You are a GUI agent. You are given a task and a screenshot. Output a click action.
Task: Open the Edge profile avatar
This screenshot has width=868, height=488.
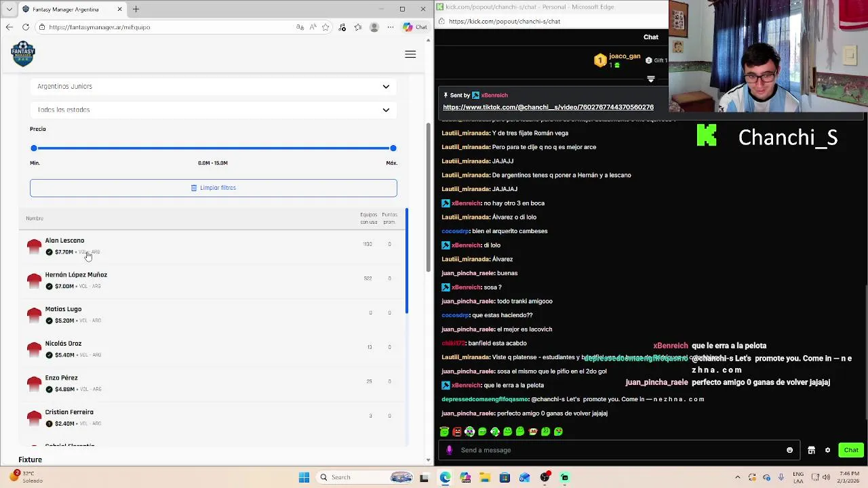tap(374, 27)
